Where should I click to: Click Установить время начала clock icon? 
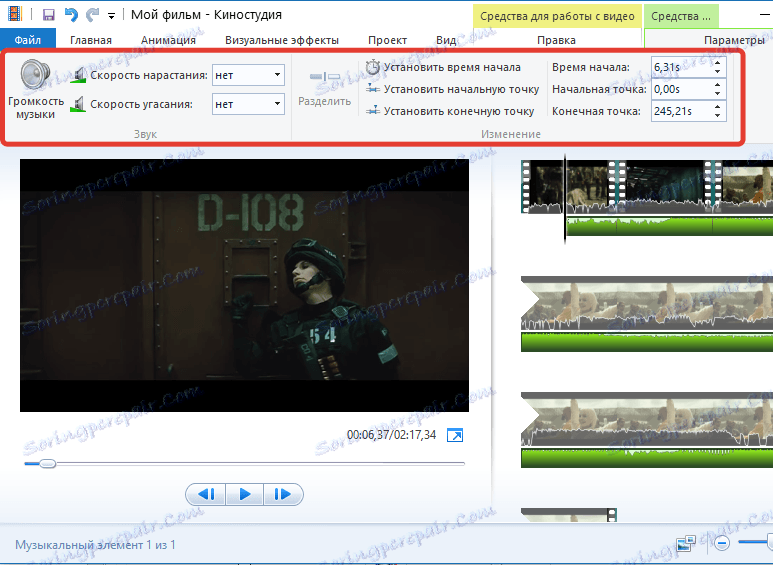point(373,67)
